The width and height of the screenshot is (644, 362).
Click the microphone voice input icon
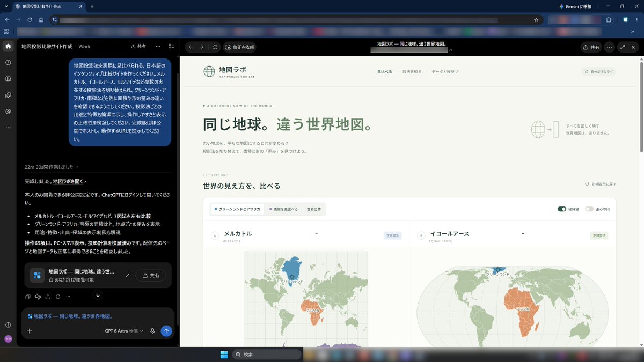tap(152, 331)
